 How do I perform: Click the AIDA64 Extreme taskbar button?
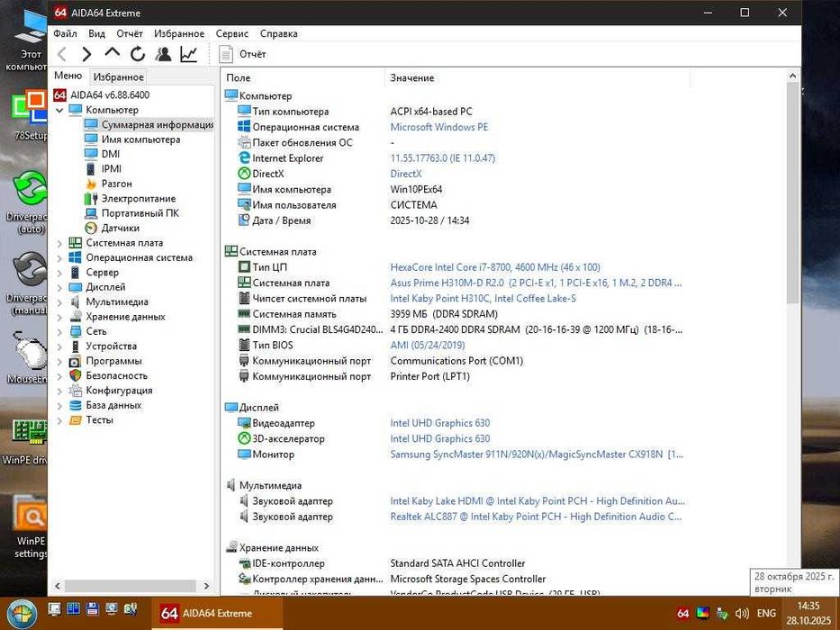pos(216,613)
